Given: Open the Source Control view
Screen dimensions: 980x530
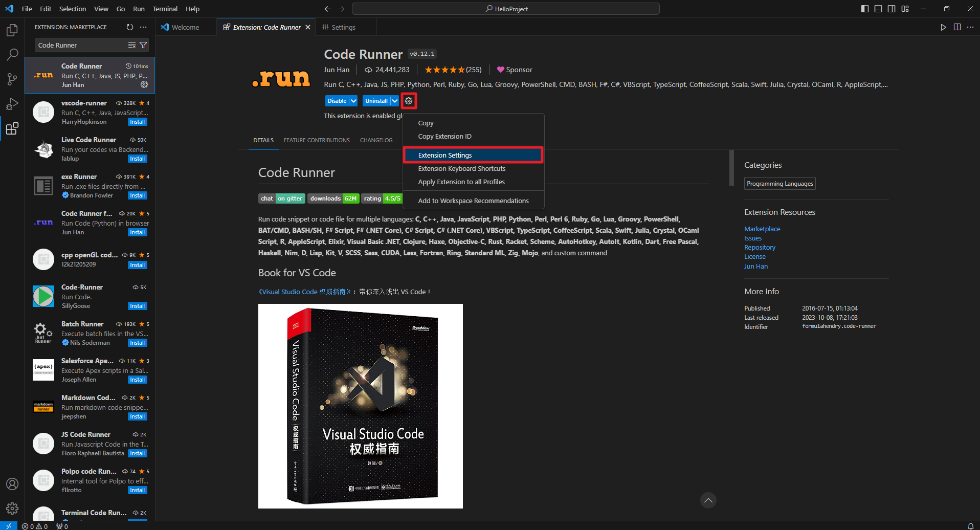Looking at the screenshot, I should (12, 79).
